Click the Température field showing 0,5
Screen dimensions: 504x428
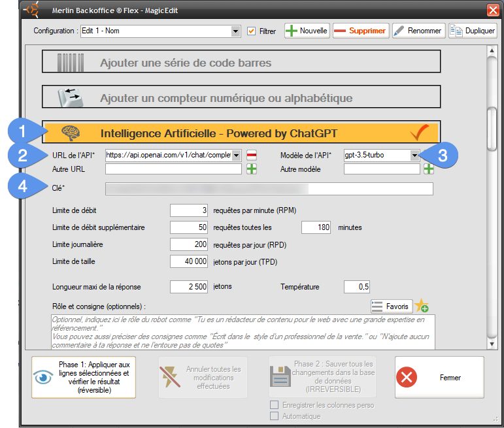(357, 287)
